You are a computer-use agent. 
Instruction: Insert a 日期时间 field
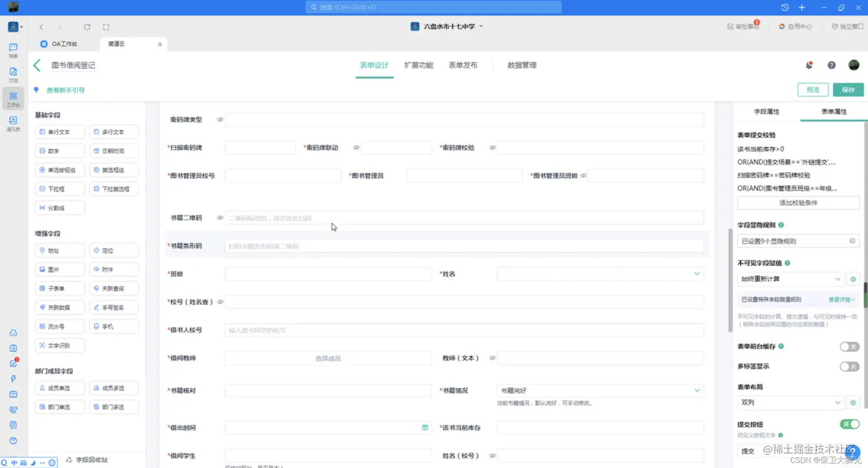coord(114,151)
